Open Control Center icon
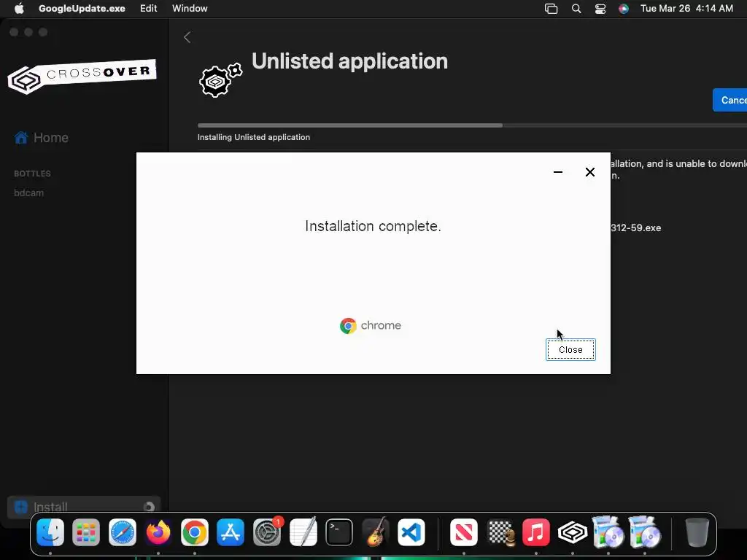 point(600,9)
